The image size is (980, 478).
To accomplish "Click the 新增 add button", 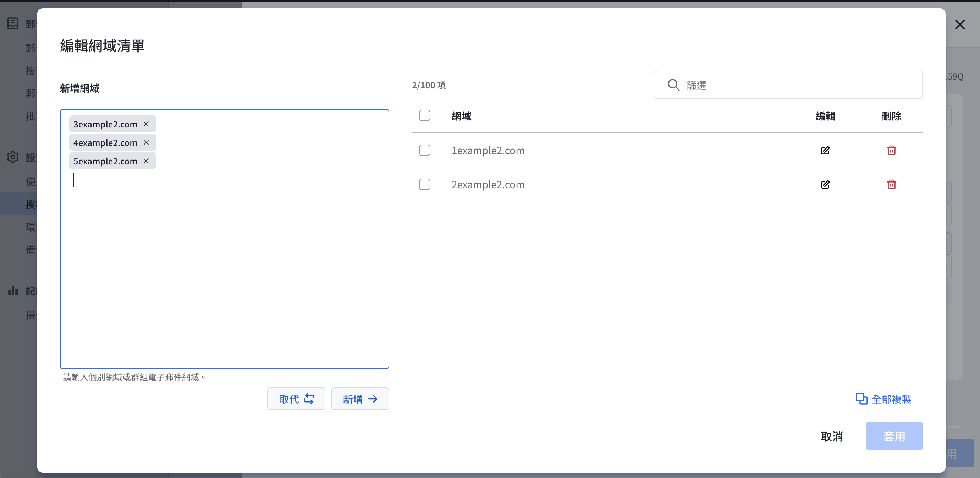I will coord(360,399).
